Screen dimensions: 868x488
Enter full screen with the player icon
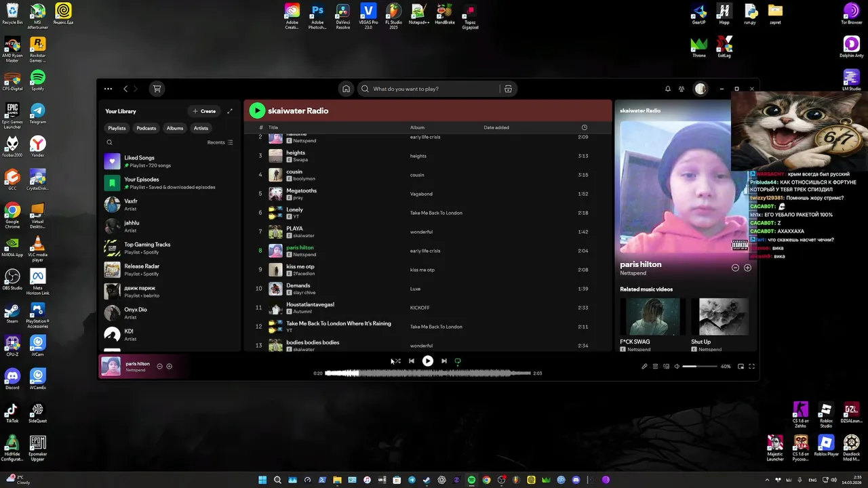(751, 367)
